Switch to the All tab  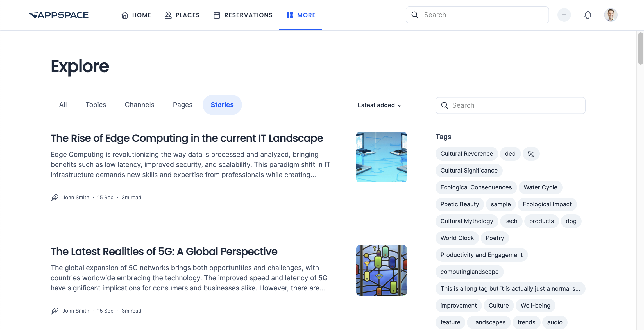[x=63, y=105]
